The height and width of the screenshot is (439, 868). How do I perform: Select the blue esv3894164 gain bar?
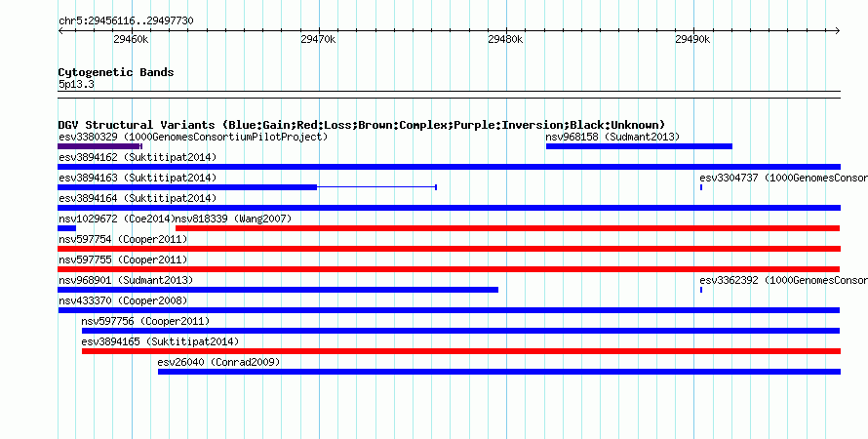[x=449, y=208]
